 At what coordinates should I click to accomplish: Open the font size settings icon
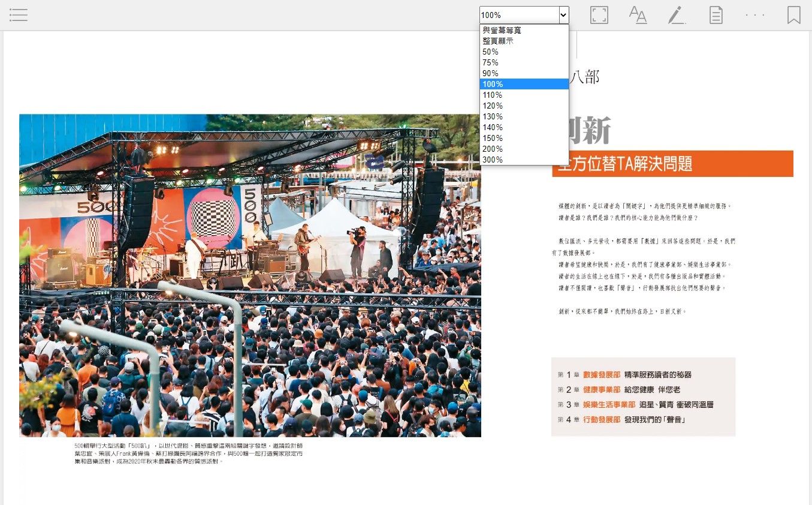coord(638,15)
